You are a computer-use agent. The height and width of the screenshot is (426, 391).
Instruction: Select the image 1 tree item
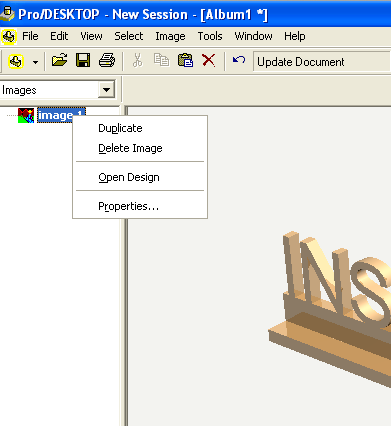[61, 115]
